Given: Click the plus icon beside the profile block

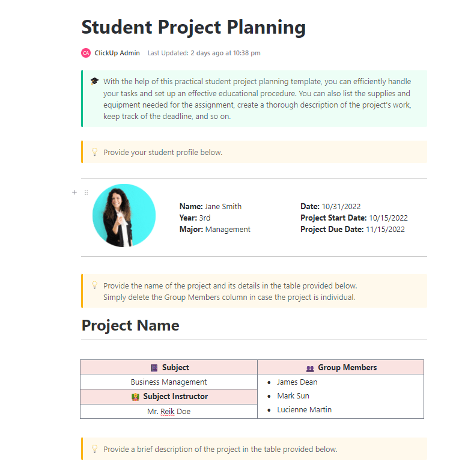Looking at the screenshot, I should [74, 192].
